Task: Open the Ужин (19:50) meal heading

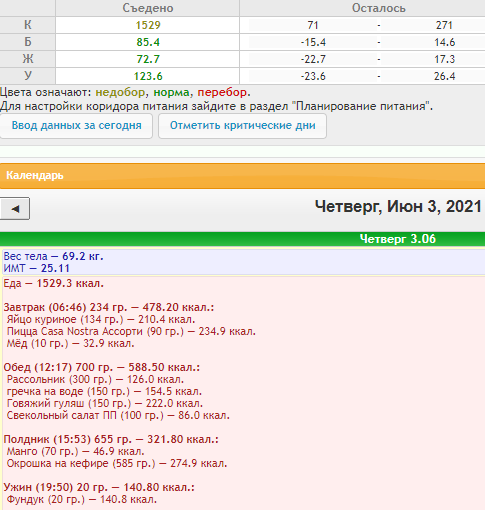Action: 99,487
